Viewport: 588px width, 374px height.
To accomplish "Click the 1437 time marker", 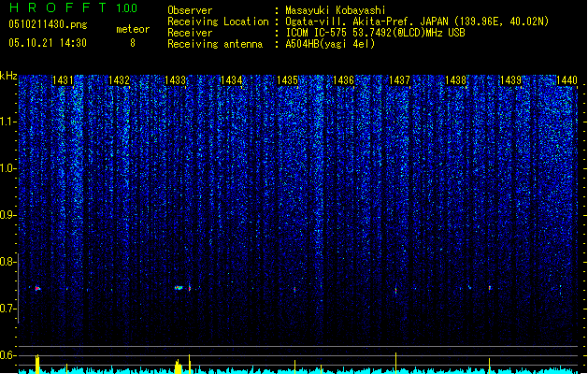I will tap(399, 80).
